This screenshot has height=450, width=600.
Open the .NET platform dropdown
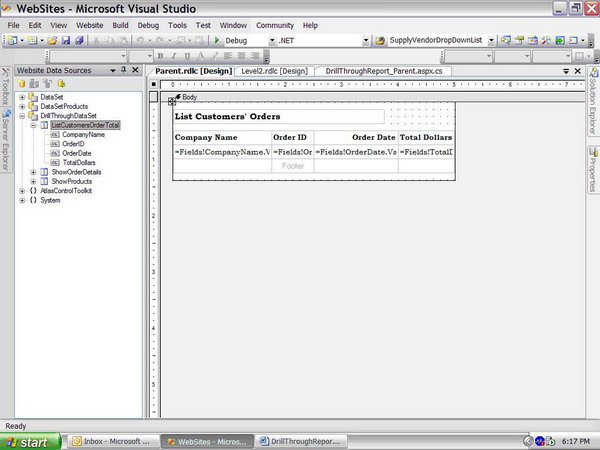point(366,41)
